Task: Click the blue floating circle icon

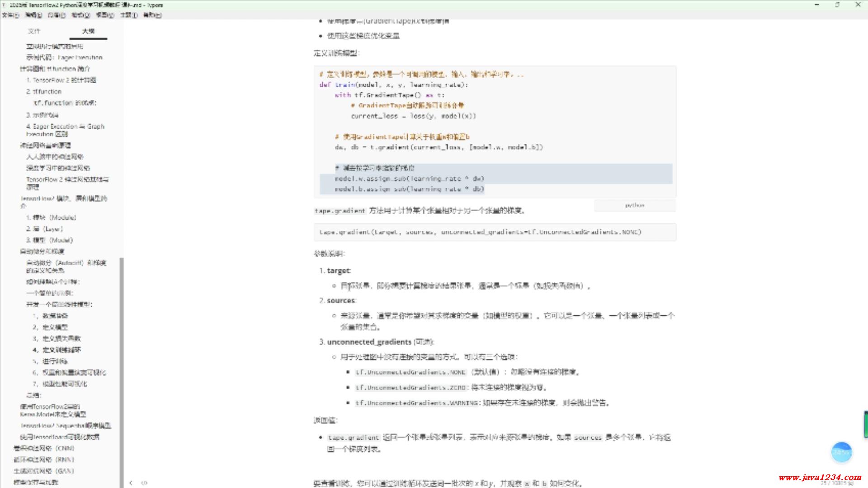Action: tap(841, 452)
